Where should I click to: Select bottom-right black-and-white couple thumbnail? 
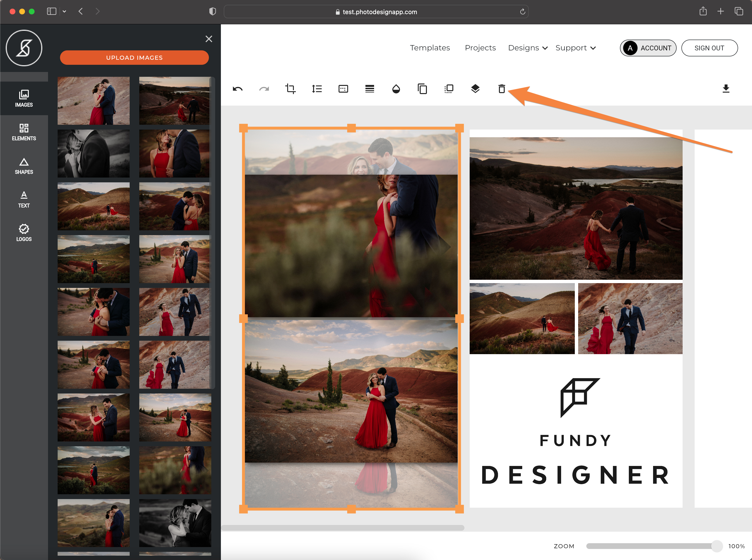coord(175,523)
